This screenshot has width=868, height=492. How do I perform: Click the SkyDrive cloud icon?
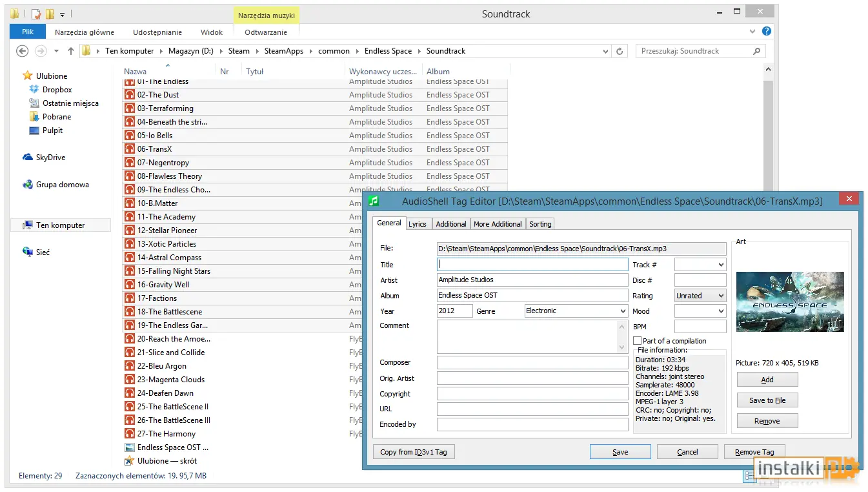(28, 158)
